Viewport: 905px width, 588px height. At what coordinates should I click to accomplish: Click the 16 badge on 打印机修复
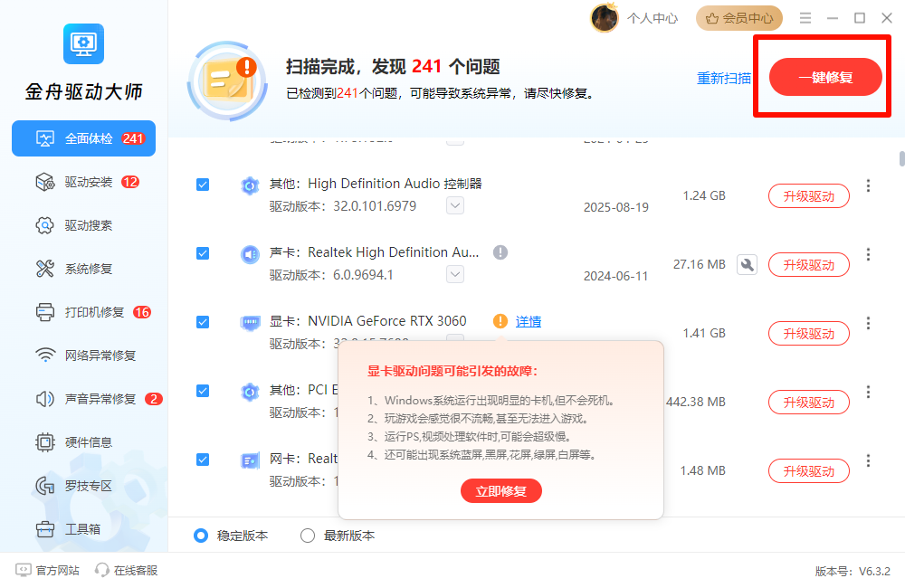tap(142, 312)
